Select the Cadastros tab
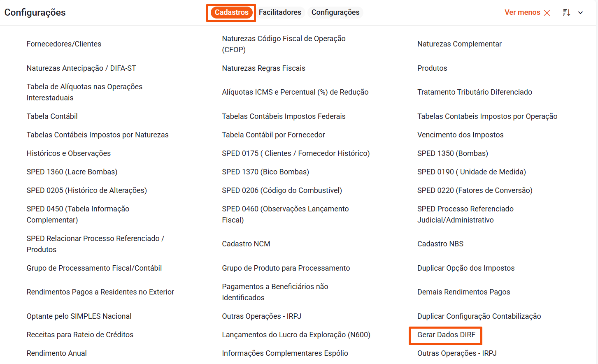 coord(231,12)
